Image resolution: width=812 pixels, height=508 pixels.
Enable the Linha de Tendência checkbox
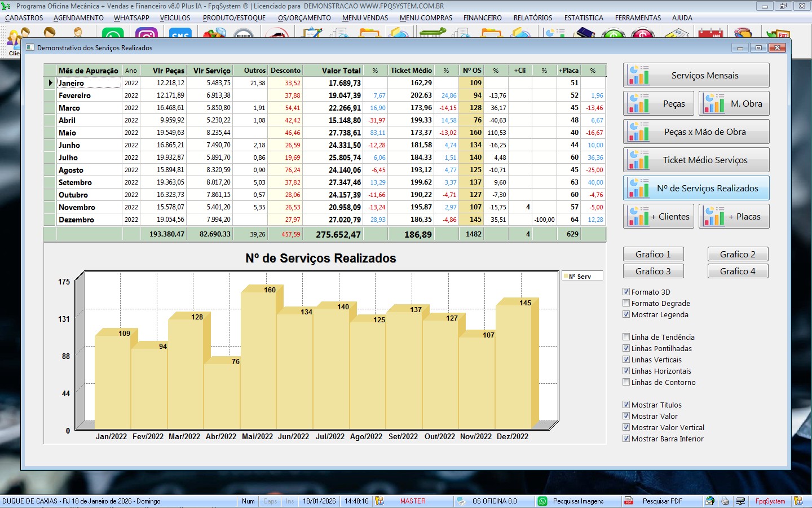coord(626,337)
